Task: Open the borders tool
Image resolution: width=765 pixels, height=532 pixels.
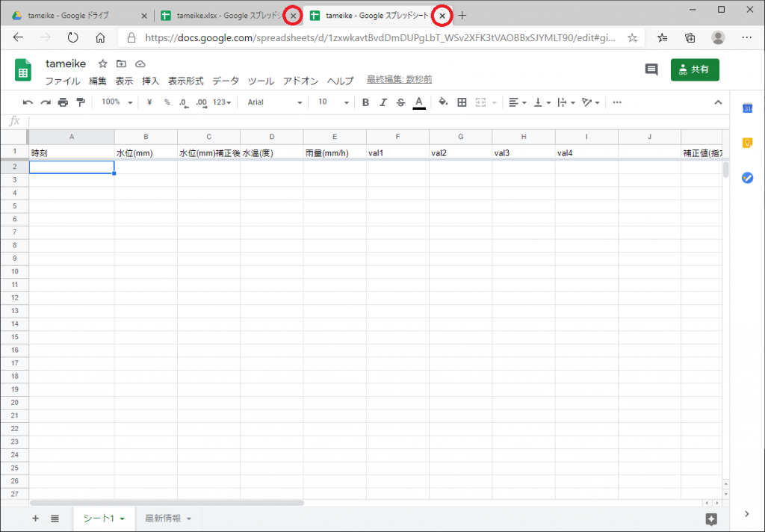Action: [462, 102]
